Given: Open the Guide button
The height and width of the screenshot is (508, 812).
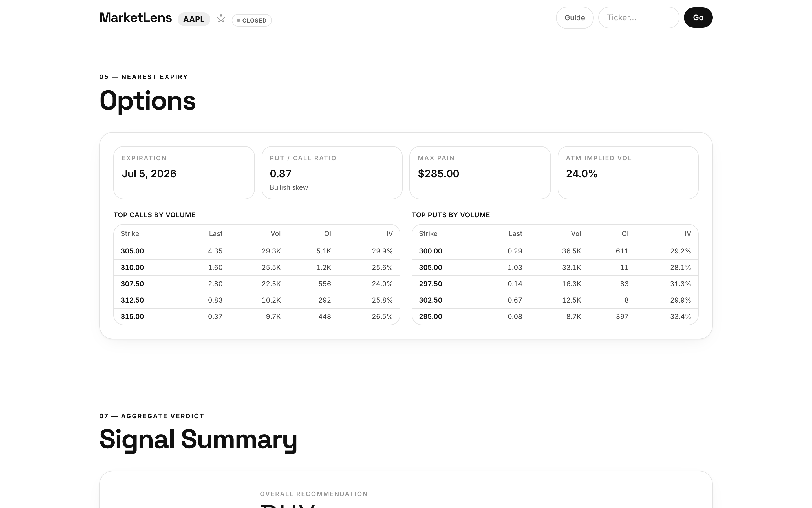Looking at the screenshot, I should 574,18.
